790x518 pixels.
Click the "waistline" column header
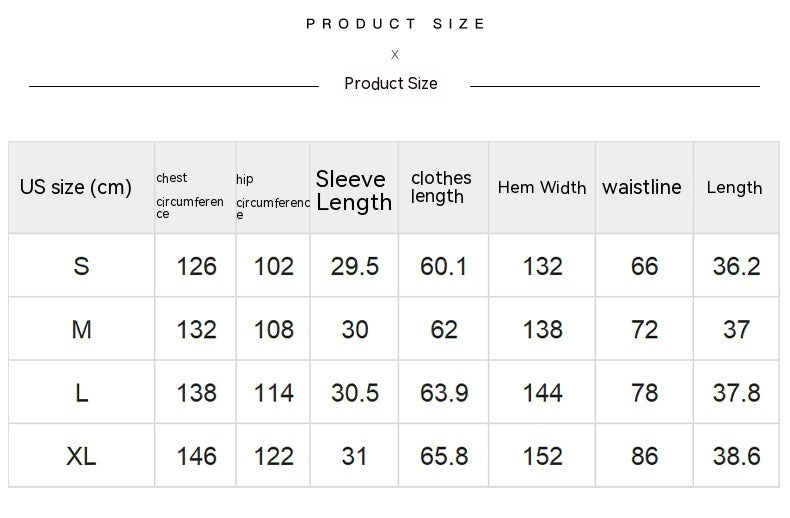(x=642, y=187)
